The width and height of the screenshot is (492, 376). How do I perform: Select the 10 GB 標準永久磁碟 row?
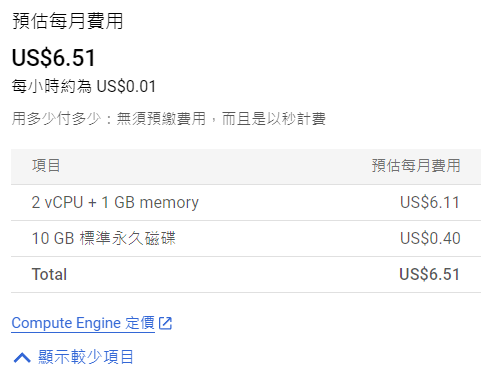tap(246, 239)
